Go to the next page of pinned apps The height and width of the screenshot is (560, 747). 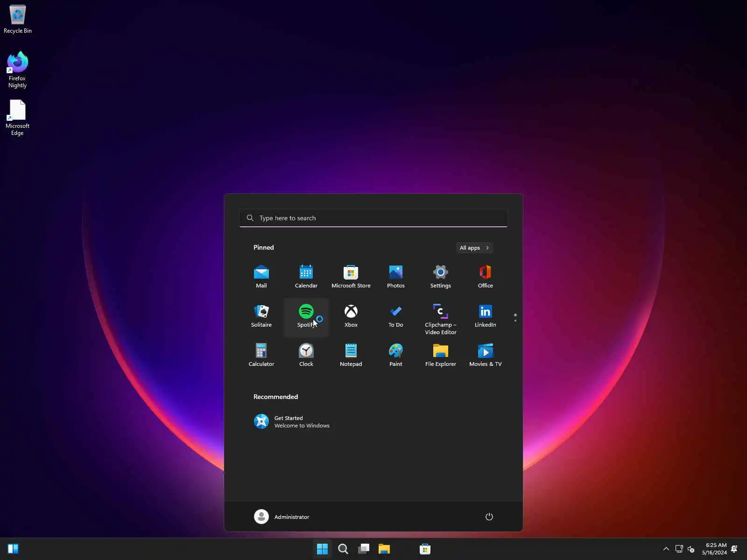click(515, 321)
